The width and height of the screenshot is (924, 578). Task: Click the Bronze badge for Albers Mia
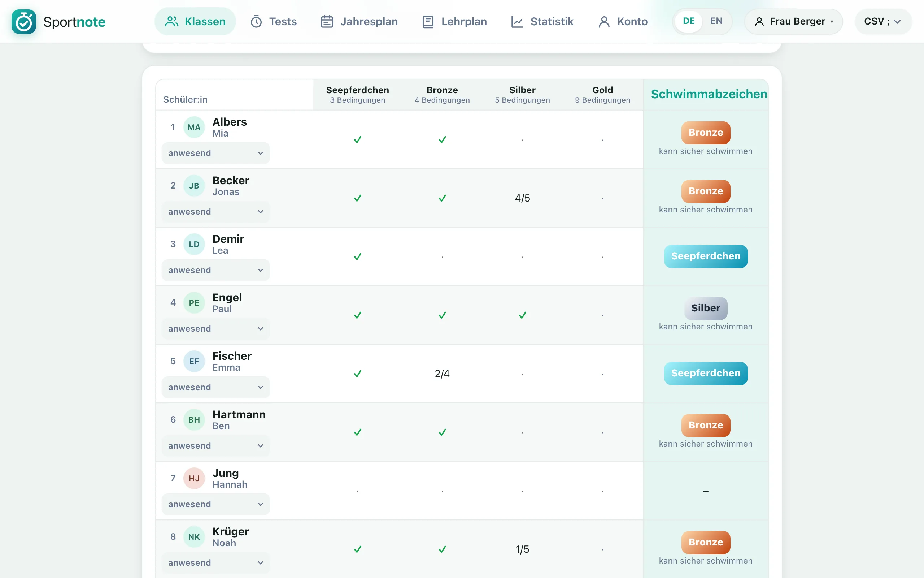706,133
